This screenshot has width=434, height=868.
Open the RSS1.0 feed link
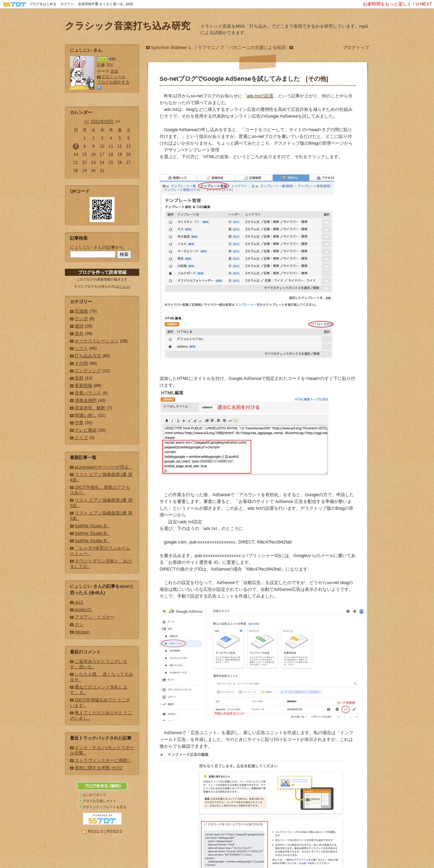coord(95,831)
